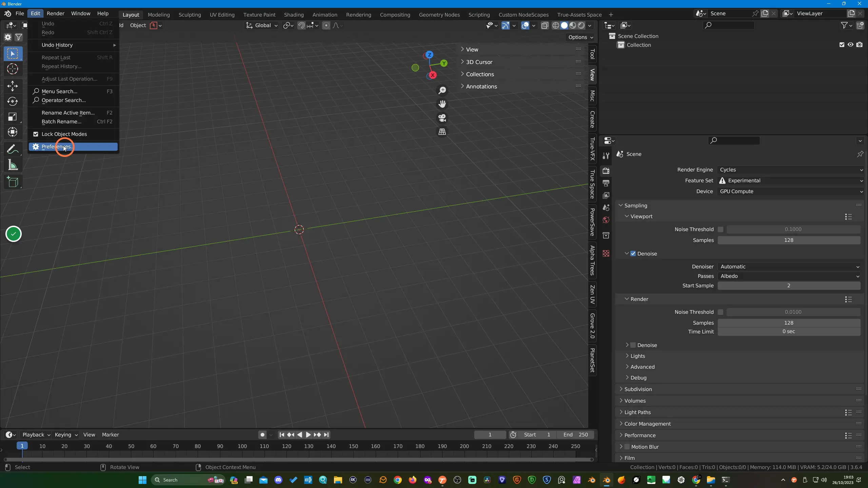Switch to wireframe viewport shading
Viewport: 868px width, 488px height.
[556, 25]
